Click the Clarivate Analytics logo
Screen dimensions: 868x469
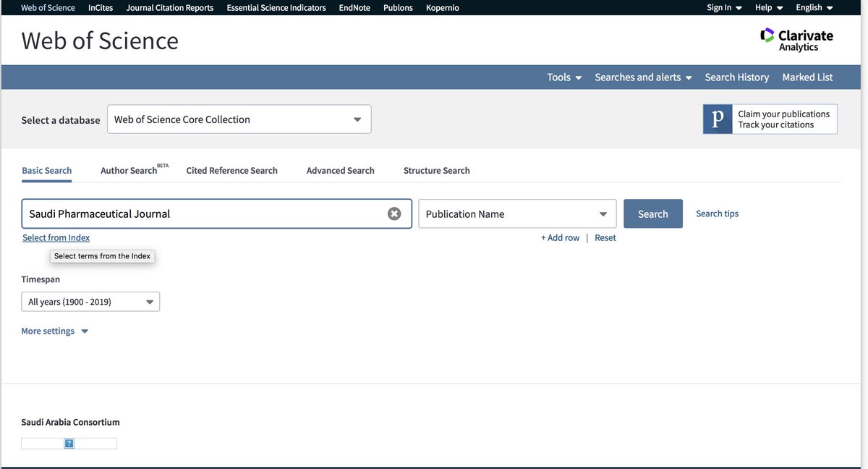coord(796,40)
